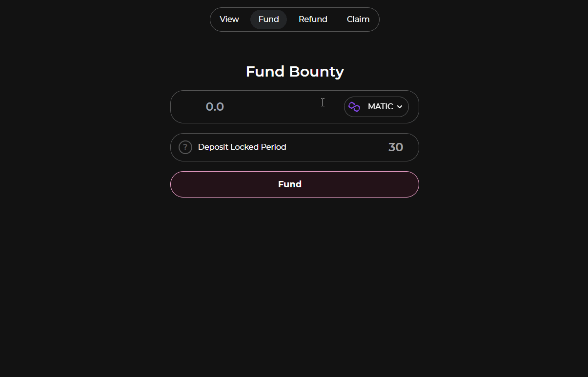Select the purple Polygon logo in token selector
The width and height of the screenshot is (588, 377).
coord(353,106)
